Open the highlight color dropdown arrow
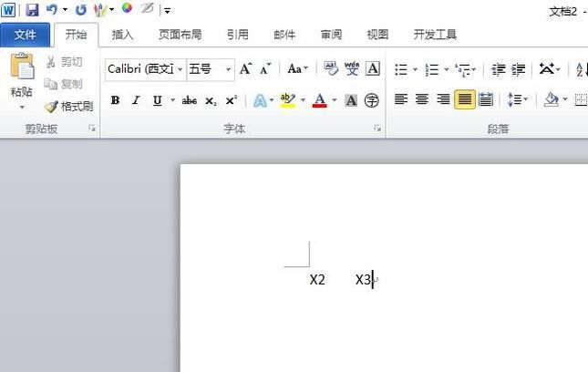Image resolution: width=588 pixels, height=372 pixels. (303, 100)
